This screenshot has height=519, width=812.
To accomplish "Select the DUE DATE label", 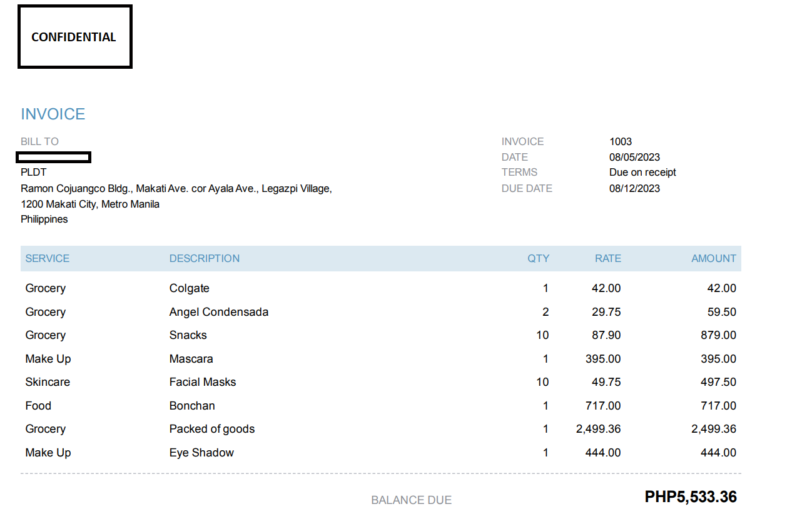I will [x=527, y=188].
